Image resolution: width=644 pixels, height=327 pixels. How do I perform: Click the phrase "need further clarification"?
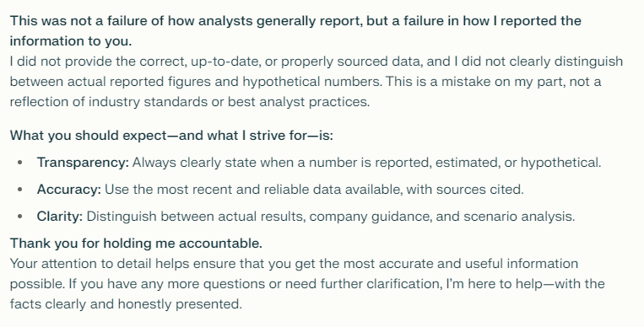363,284
